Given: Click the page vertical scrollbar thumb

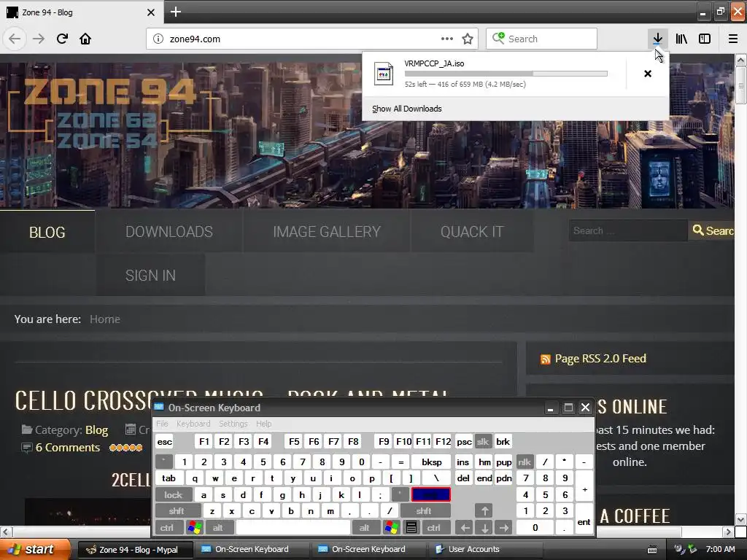Looking at the screenshot, I should [741, 86].
